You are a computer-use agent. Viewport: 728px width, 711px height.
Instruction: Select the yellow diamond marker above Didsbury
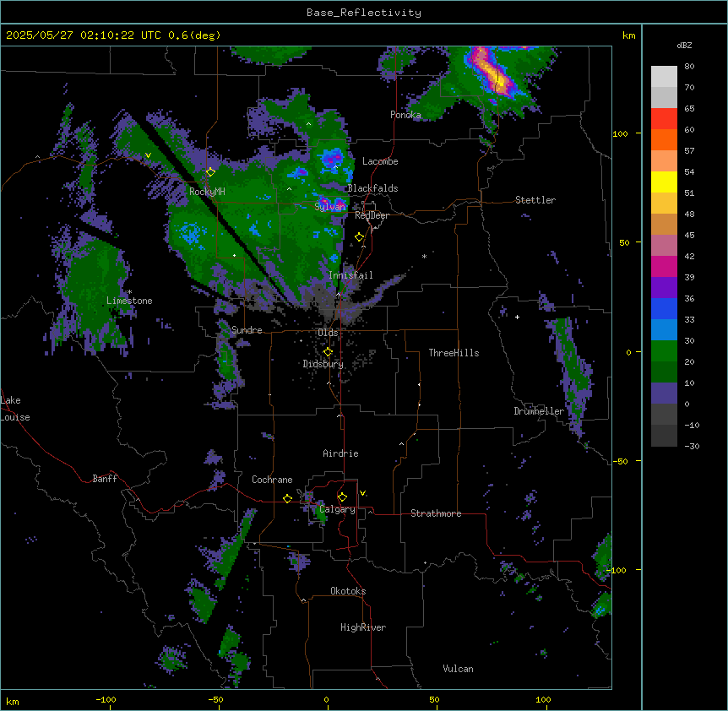(x=329, y=352)
